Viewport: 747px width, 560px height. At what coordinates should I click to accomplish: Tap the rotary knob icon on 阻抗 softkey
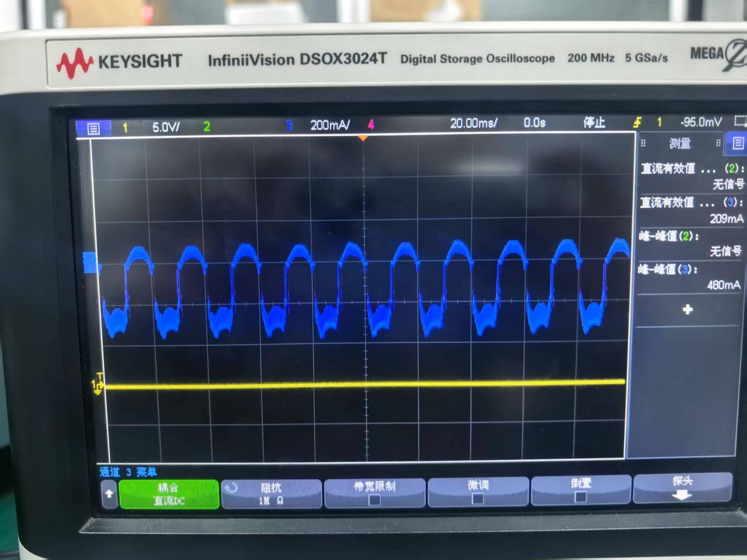point(231,487)
